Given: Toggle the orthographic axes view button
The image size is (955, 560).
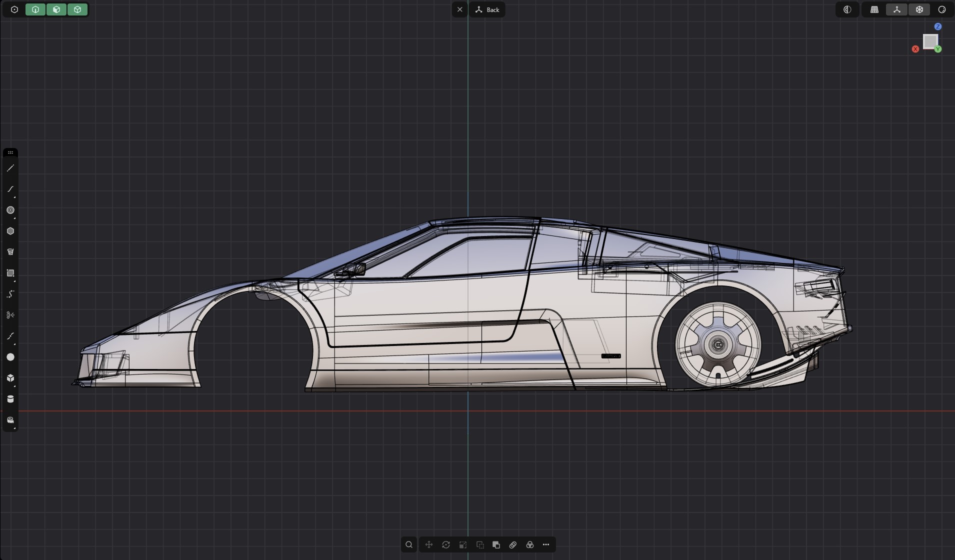Looking at the screenshot, I should (897, 9).
